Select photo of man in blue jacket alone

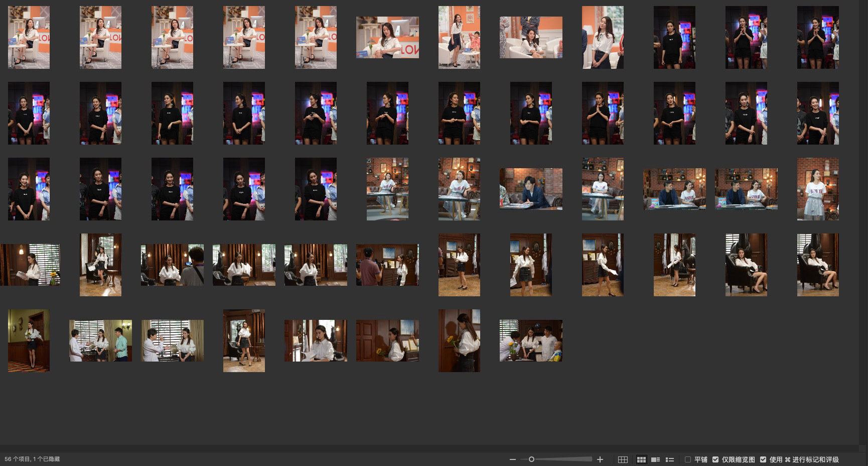point(531,189)
